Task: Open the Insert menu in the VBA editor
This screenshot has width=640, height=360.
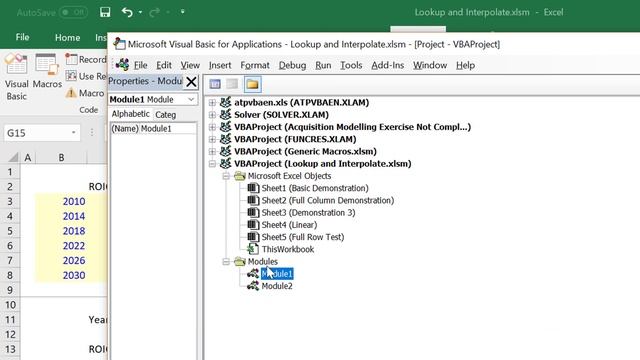Action: pyautogui.click(x=220, y=65)
